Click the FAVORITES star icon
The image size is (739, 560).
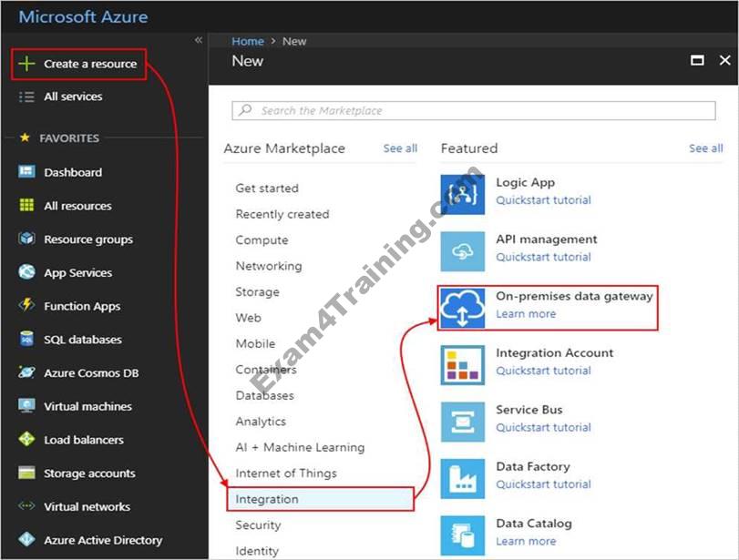(25, 137)
